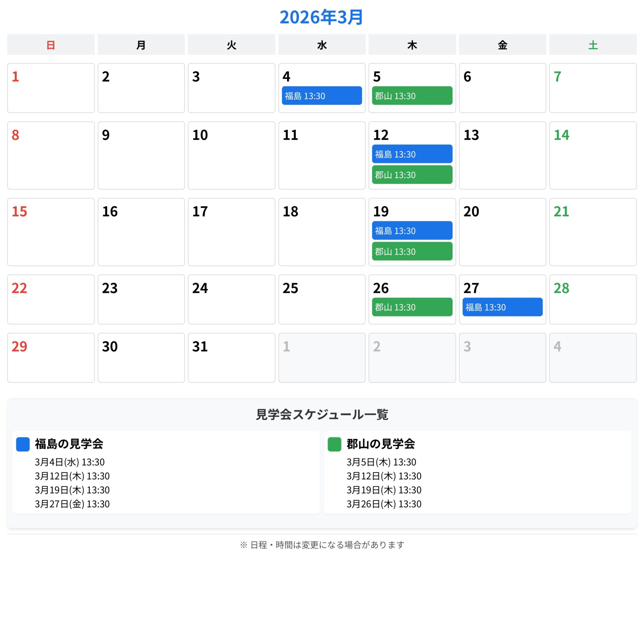The width and height of the screenshot is (644, 644).
Task: Click the 福島 13:30 event on March 4
Action: point(322,96)
